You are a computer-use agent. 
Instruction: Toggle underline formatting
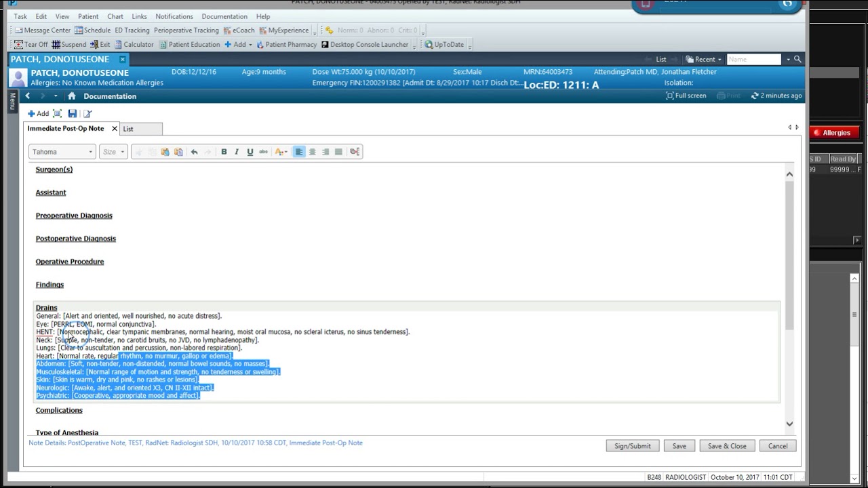(x=250, y=152)
